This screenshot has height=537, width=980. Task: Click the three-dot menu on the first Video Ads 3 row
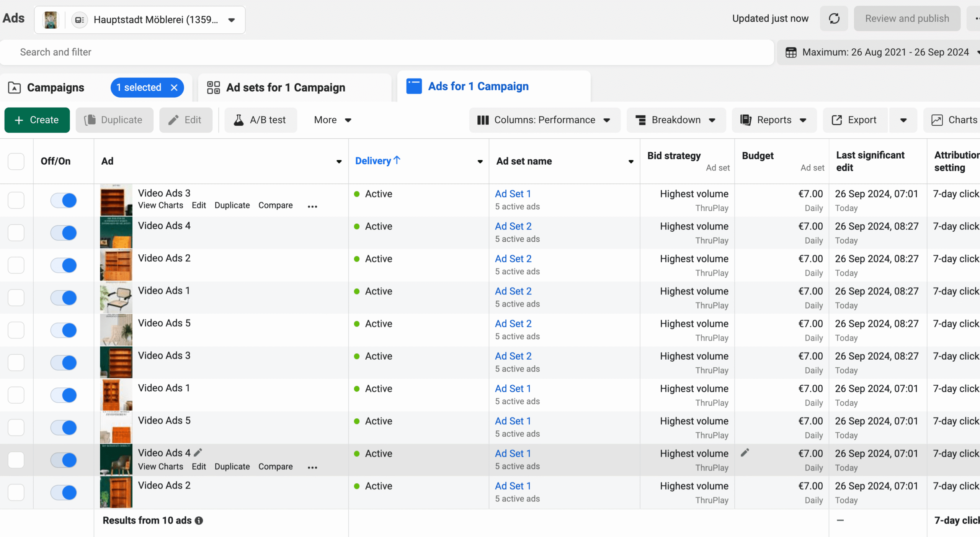tap(312, 206)
